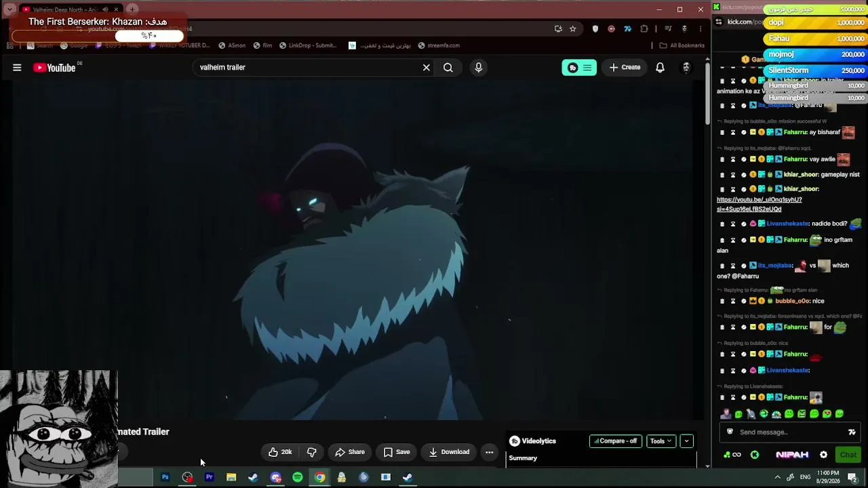This screenshot has height=488, width=868.
Task: Click the SilentStorm leaderboard entry
Action: pos(816,70)
